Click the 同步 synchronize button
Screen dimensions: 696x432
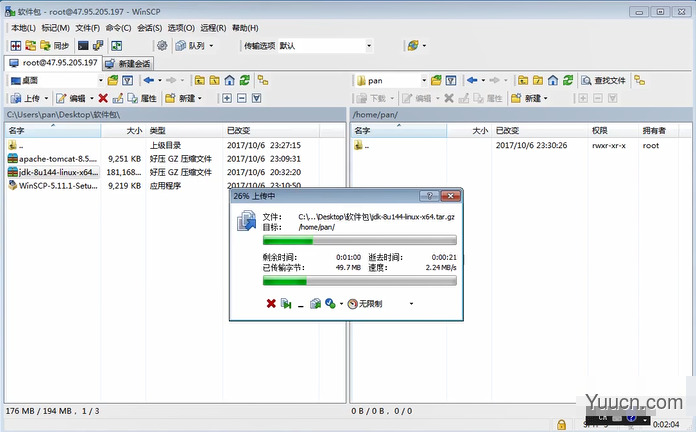coord(55,45)
